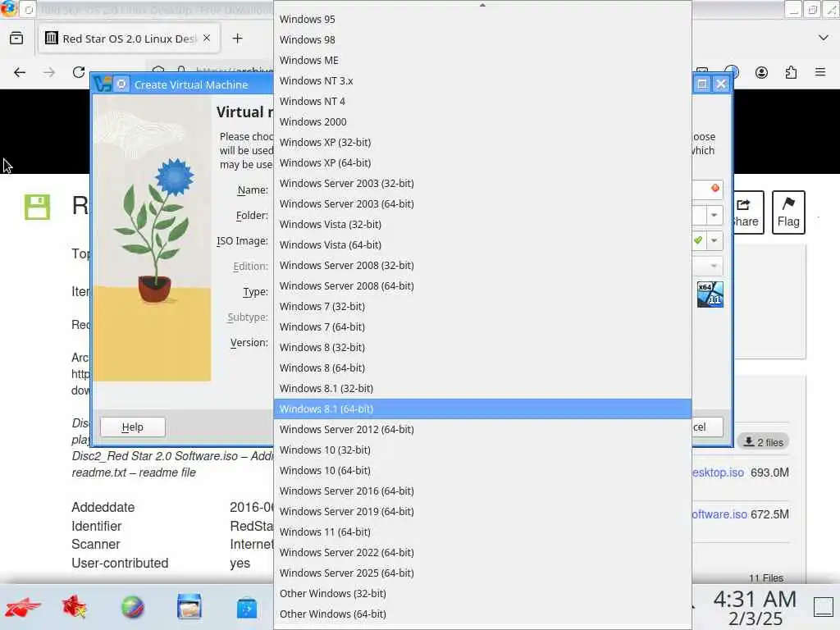Choose Windows ME in the dropdown list

click(482, 60)
